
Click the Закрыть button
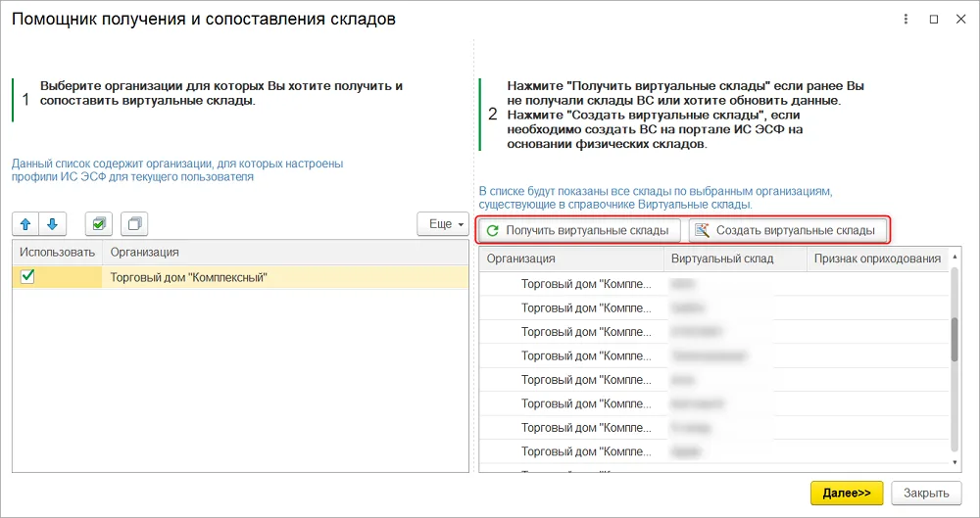[x=926, y=493]
